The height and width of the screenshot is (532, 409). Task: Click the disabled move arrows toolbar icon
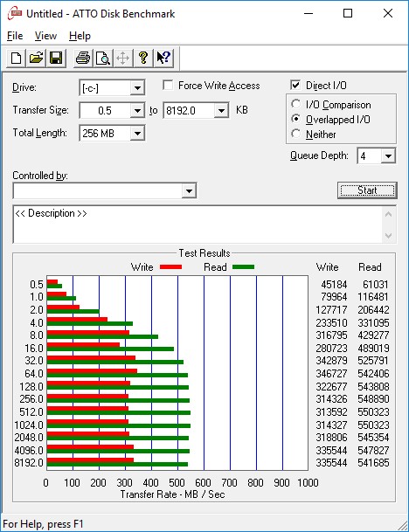click(x=123, y=58)
